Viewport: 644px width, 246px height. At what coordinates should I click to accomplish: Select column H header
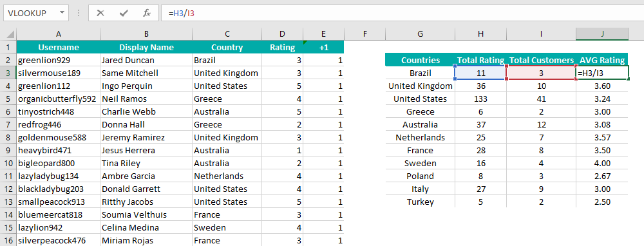coord(480,34)
